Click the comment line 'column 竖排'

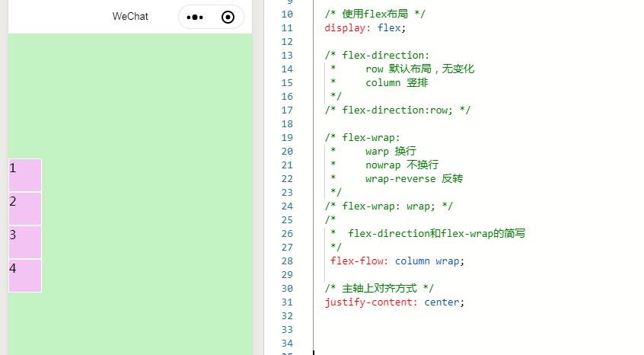[397, 82]
